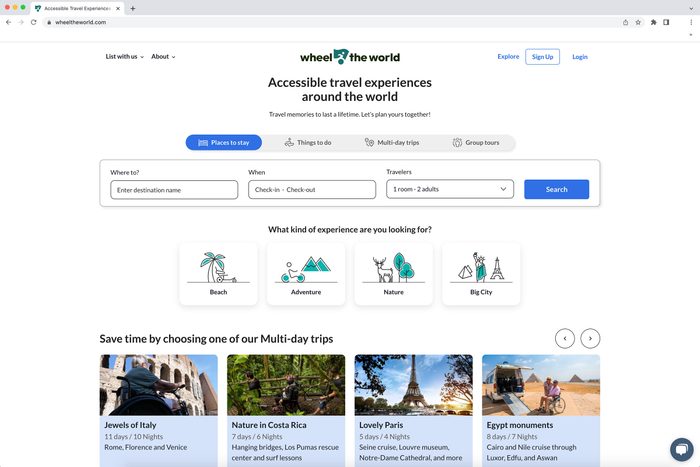Click the browser forward arrow
The image size is (700, 467).
pyautogui.click(x=21, y=22)
